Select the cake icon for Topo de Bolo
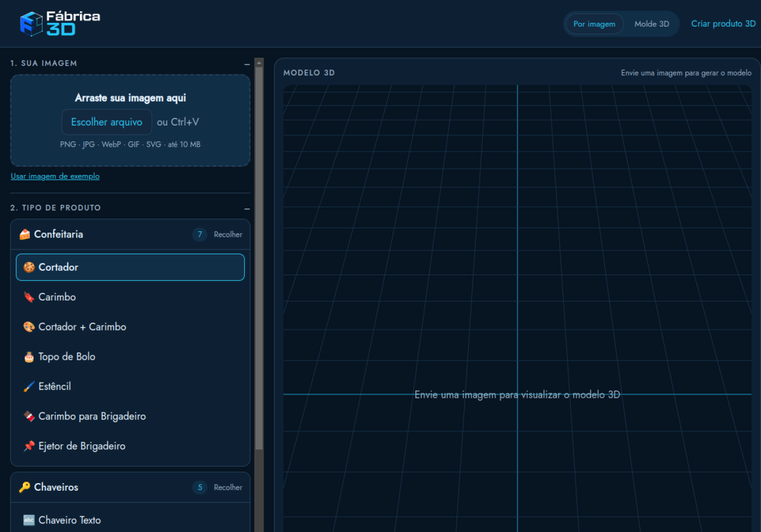The width and height of the screenshot is (761, 532). point(29,357)
